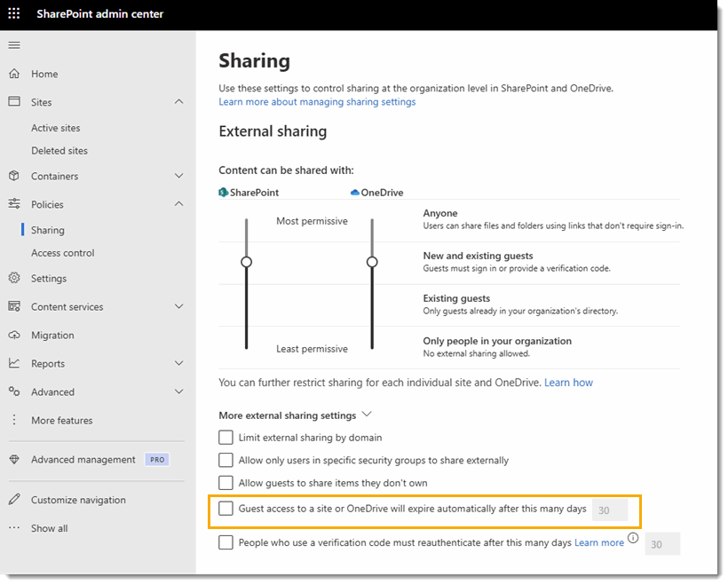Image resolution: width=728 pixels, height=585 pixels.
Task: Check verification code reauthentication option
Action: pos(226,542)
